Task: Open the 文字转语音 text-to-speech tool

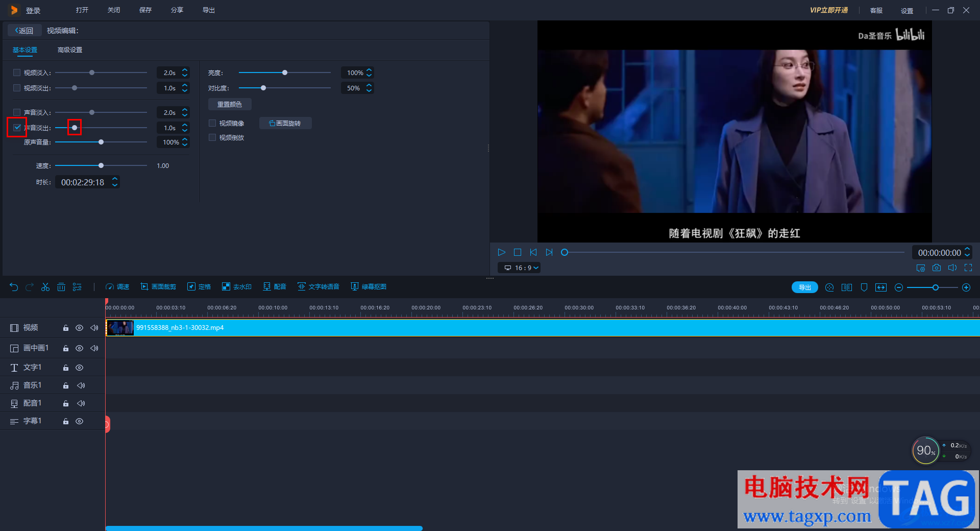Action: (318, 287)
